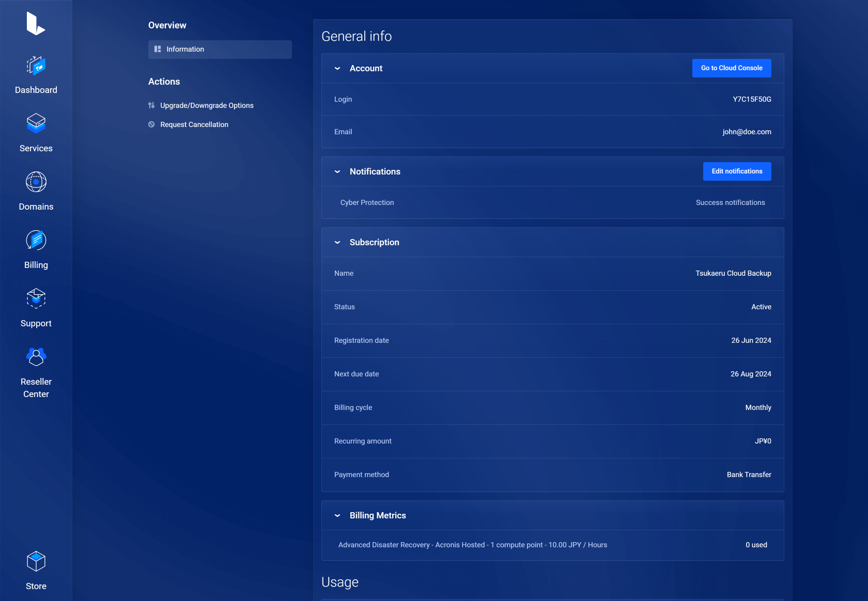
Task: Collapse the Billing Metrics section chevron
Action: pyautogui.click(x=337, y=515)
